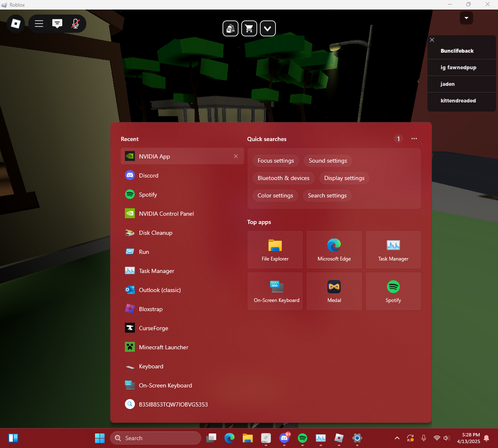498x448 pixels.
Task: Open Discord from taskbar
Action: 284,438
